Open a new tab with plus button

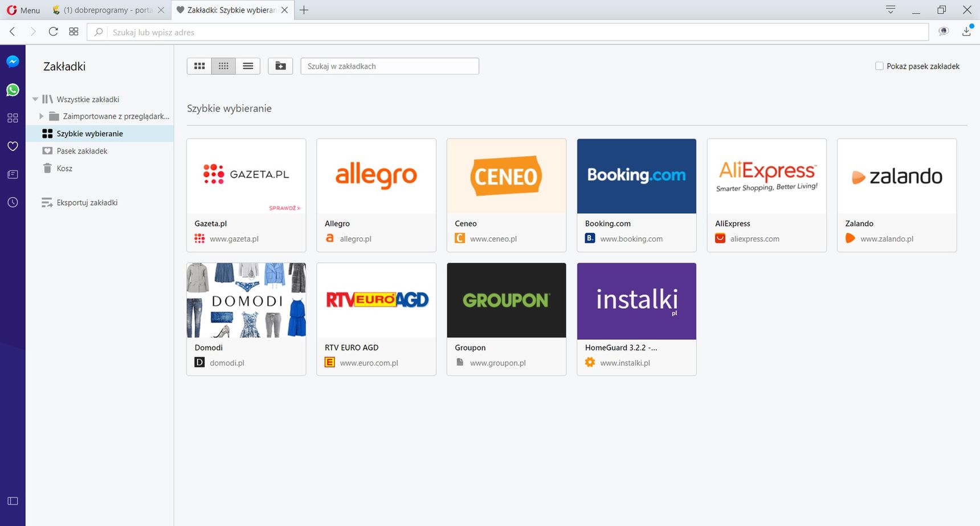point(304,10)
